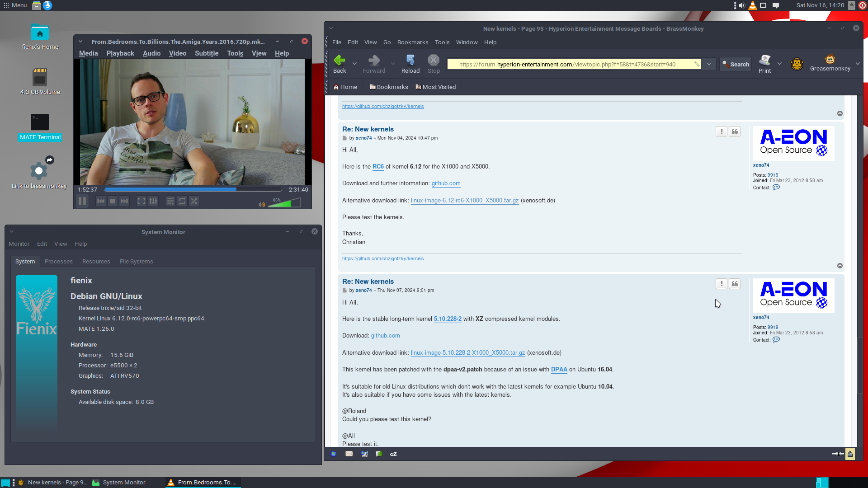Open linux-image-6.12-rc6 tar.gz download link

465,201
